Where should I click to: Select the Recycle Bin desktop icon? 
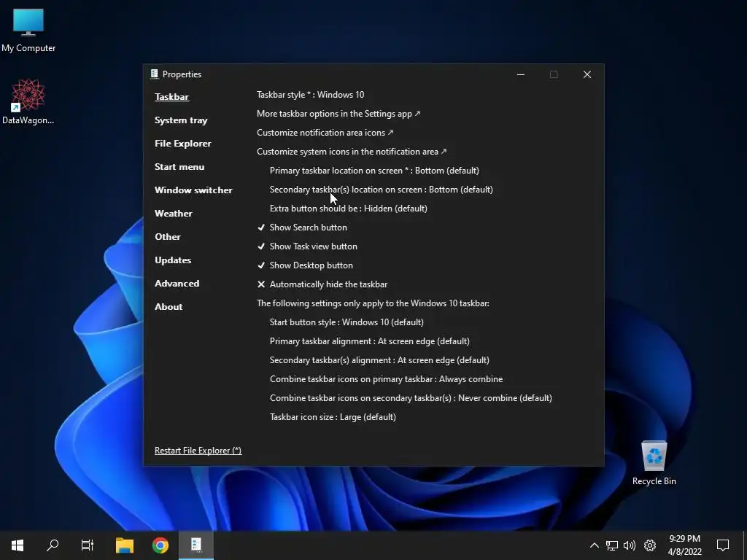pyautogui.click(x=654, y=463)
